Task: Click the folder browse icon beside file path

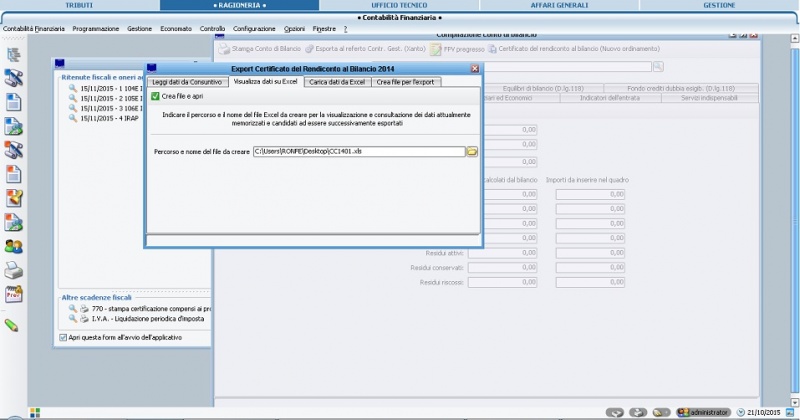Action: [472, 151]
